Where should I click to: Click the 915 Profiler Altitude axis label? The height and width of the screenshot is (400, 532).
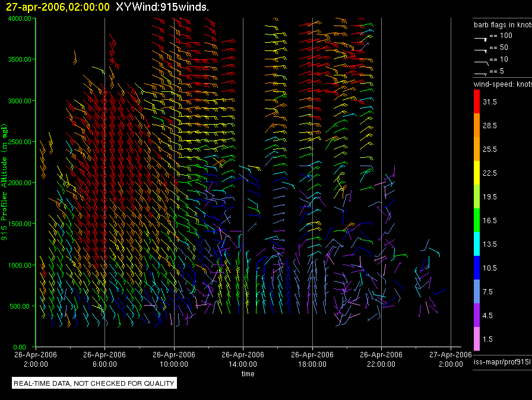[5, 183]
